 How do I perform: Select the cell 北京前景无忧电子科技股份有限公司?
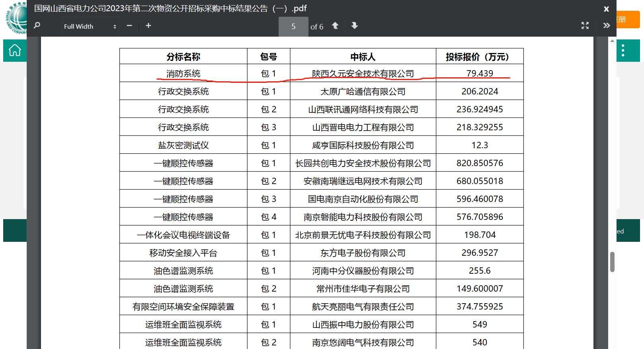click(363, 235)
